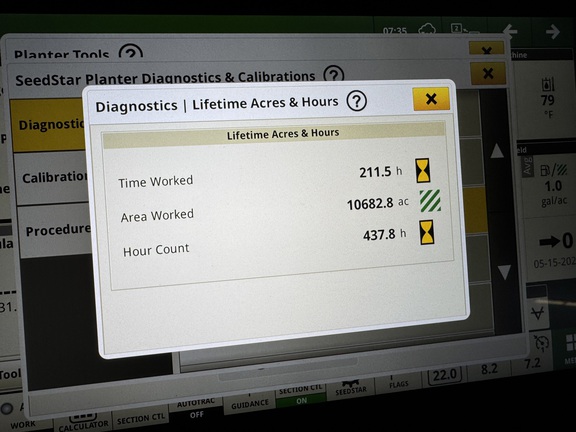Toggle AutoTrac OFF button
The image size is (576, 432).
196,408
